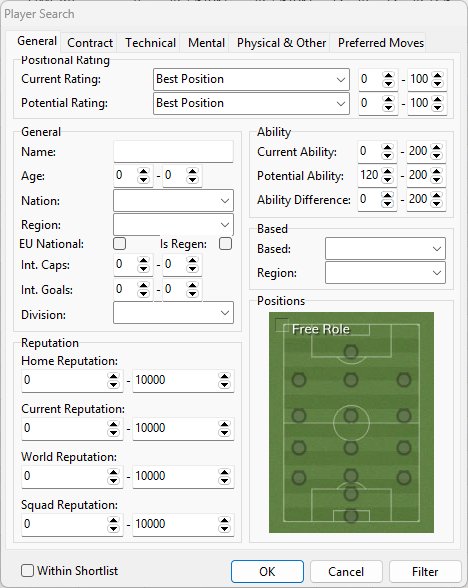Image resolution: width=468 pixels, height=588 pixels.
Task: Click the Cancel button
Action: click(x=346, y=572)
